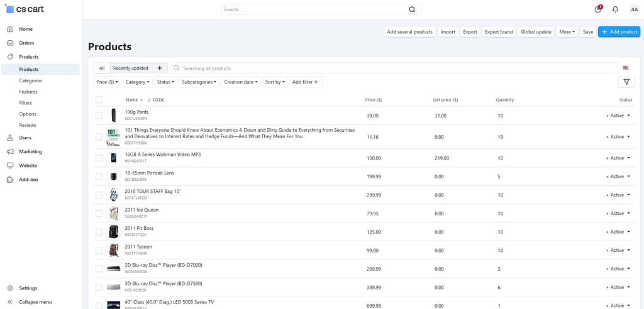Open the Home sidebar icon
This screenshot has height=309, width=644.
point(10,29)
